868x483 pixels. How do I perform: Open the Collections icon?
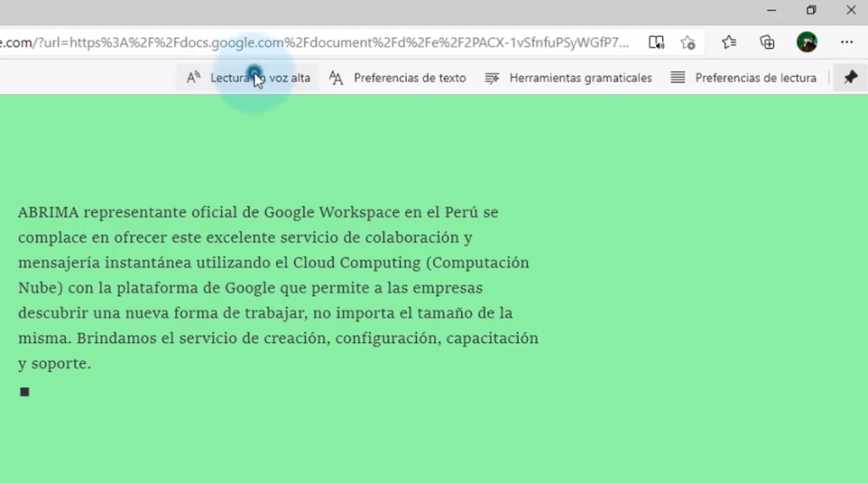click(767, 42)
